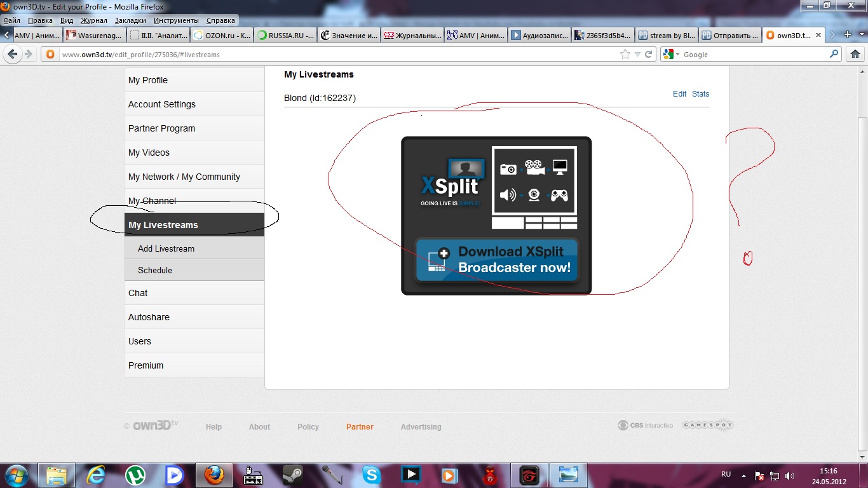Screen dimensions: 868x488
Task: View Stats for the Blond livestream
Action: point(700,93)
